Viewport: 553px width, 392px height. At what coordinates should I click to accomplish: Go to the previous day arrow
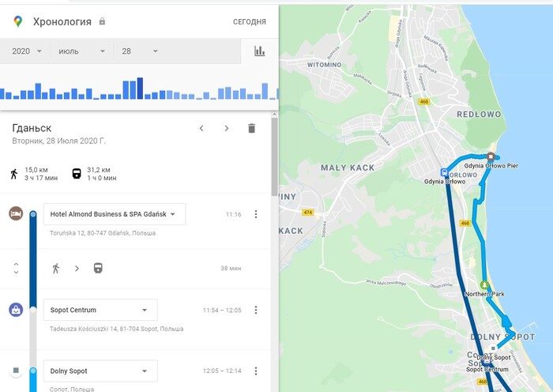coord(201,129)
